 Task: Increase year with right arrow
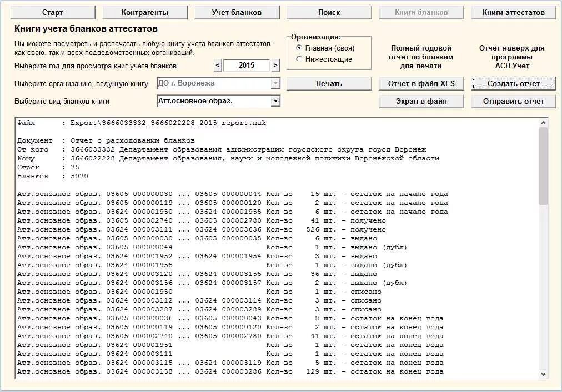275,65
